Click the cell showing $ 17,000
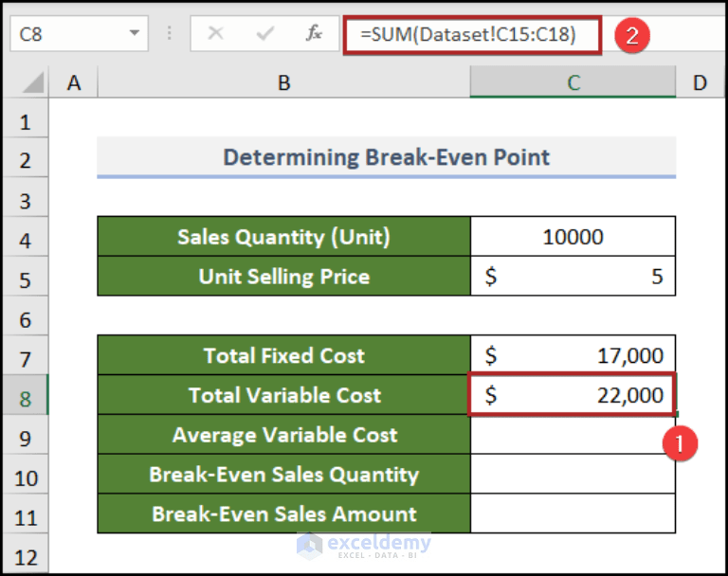This screenshot has width=728, height=576. 573,355
